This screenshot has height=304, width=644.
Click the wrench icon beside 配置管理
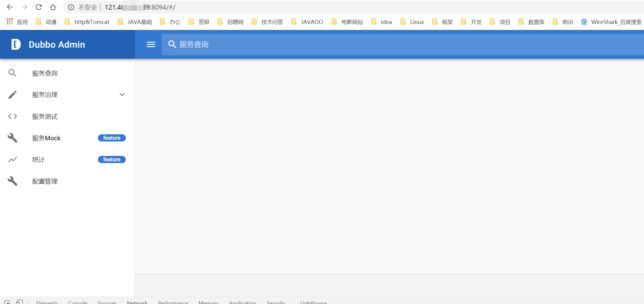click(12, 181)
